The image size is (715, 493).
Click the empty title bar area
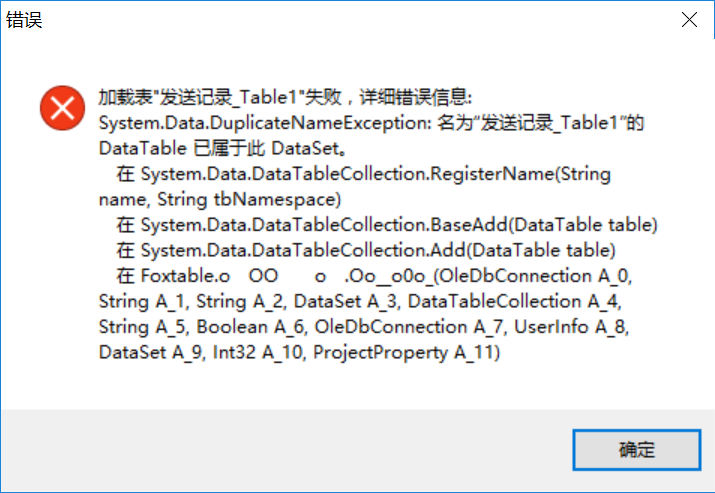coord(356,20)
